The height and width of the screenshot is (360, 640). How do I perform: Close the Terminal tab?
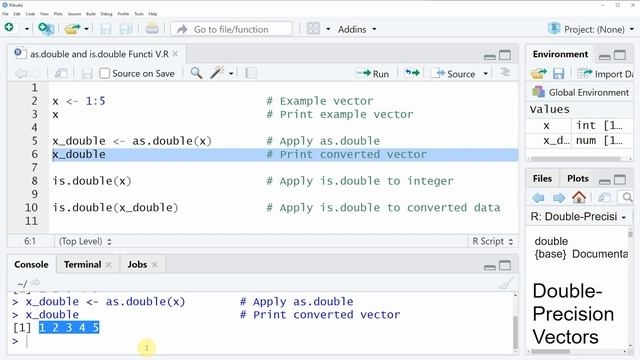(x=109, y=265)
